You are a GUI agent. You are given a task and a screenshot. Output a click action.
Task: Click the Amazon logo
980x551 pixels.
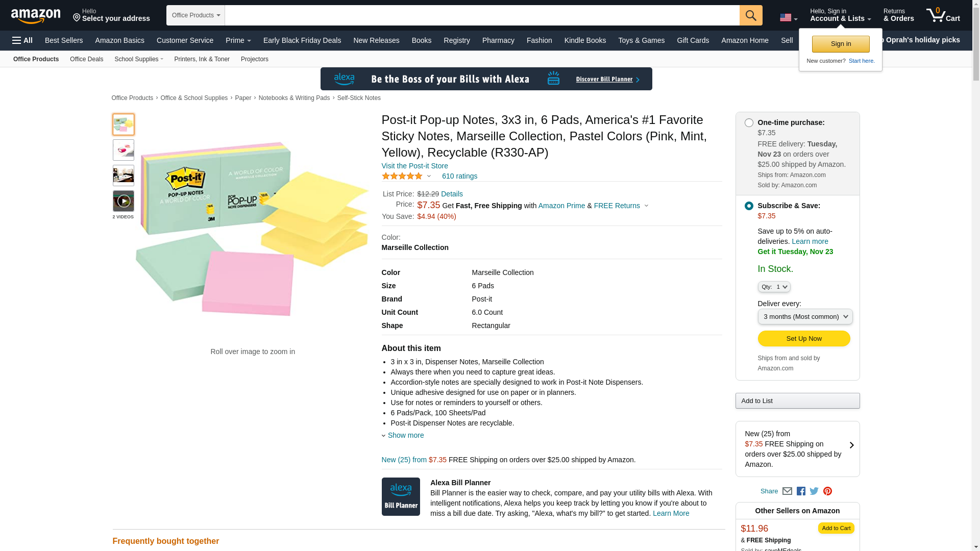(36, 16)
